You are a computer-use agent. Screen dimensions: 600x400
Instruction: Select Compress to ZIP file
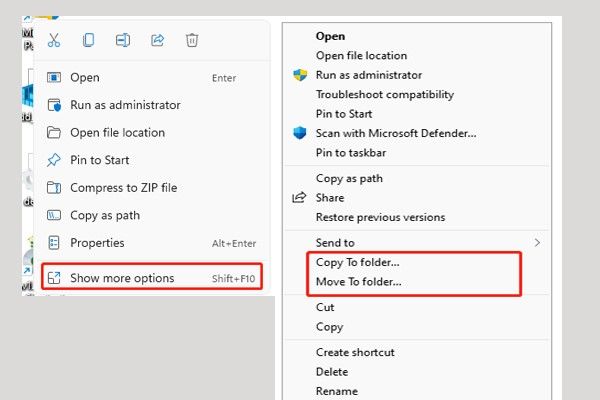tap(124, 188)
